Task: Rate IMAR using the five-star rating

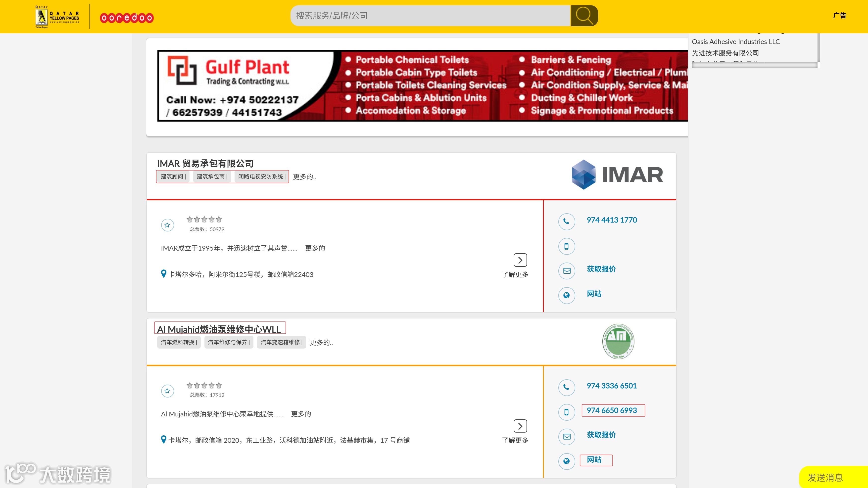Action: click(x=204, y=220)
